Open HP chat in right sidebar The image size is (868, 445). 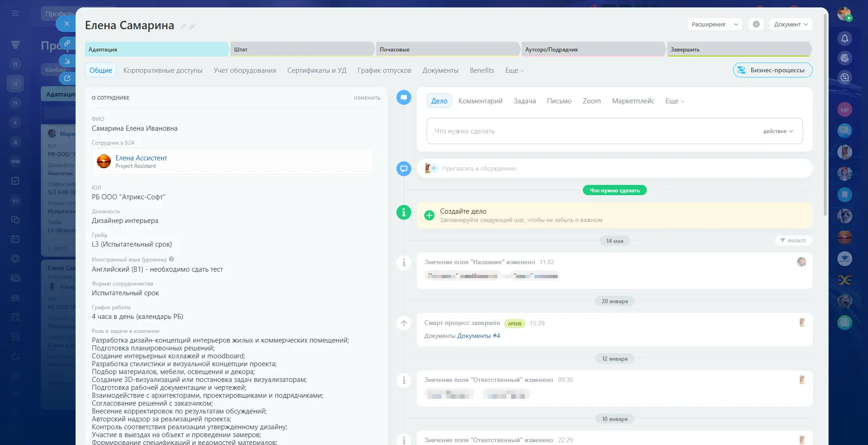click(845, 110)
